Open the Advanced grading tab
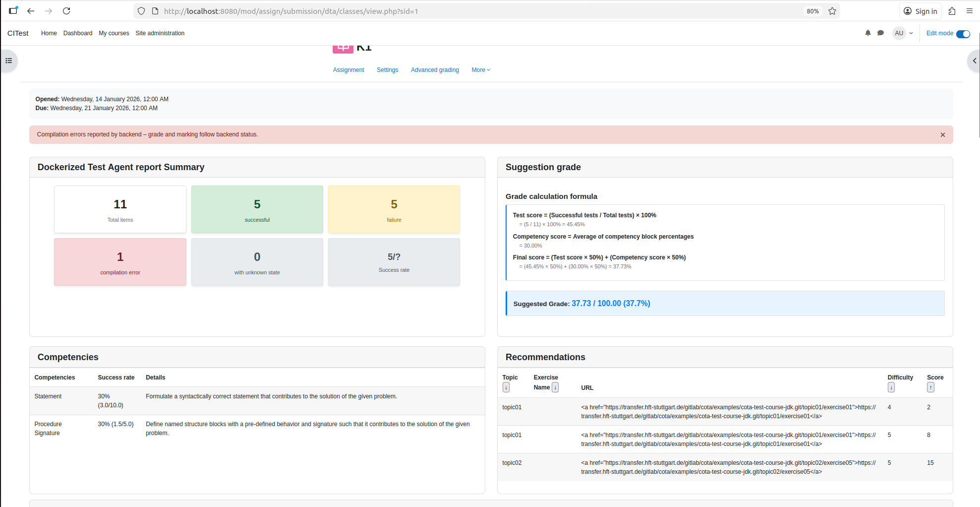The image size is (980, 507). point(435,70)
